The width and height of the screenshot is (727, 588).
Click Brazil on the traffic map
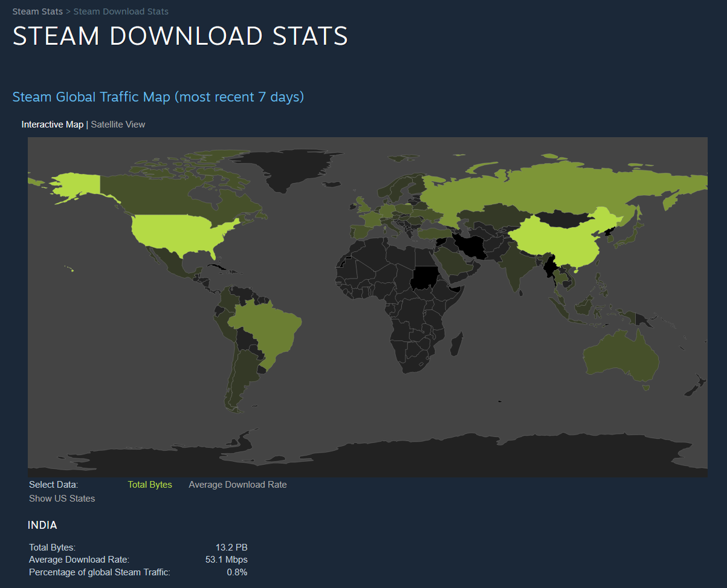coord(266,326)
